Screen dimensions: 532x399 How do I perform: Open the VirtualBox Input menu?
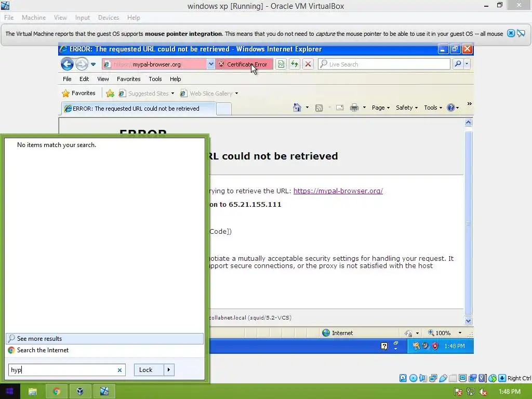[x=83, y=18]
